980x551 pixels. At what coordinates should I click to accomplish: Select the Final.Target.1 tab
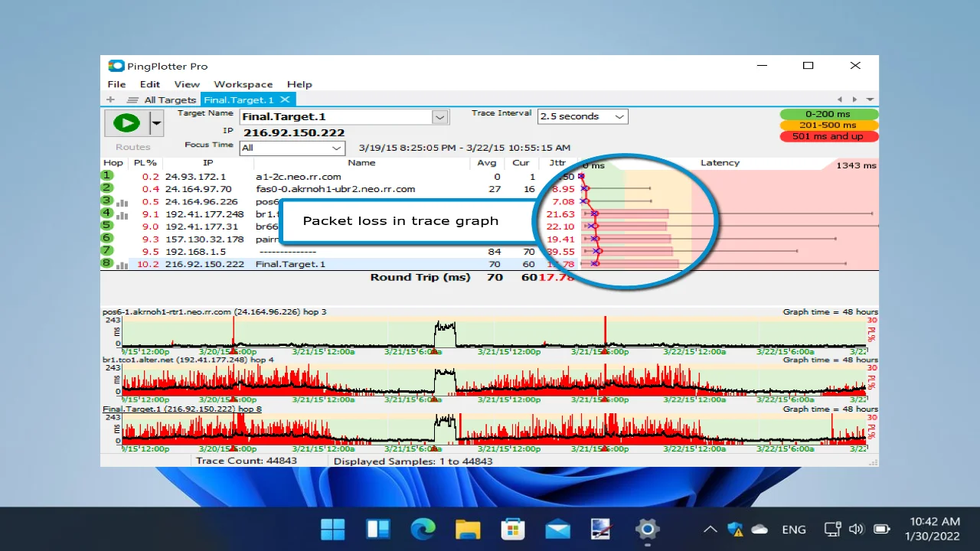click(x=238, y=99)
